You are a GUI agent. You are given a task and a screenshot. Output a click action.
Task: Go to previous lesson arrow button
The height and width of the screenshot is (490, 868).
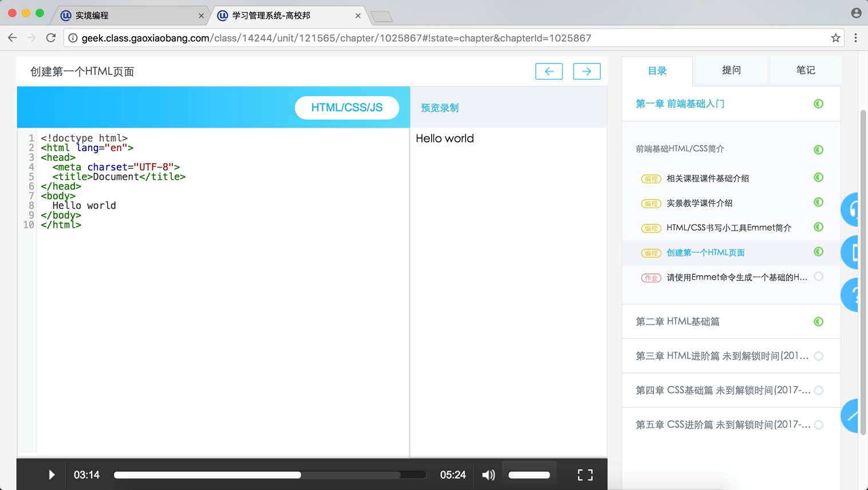coord(549,71)
